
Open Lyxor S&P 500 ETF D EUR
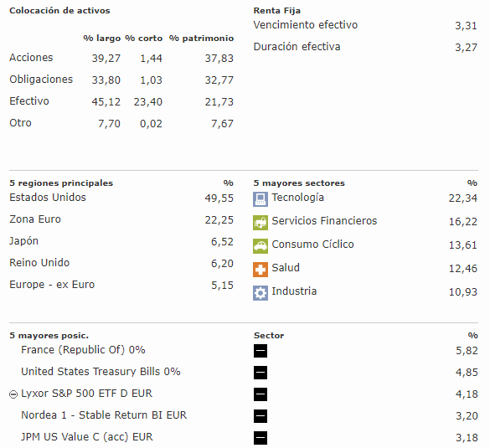[86, 394]
